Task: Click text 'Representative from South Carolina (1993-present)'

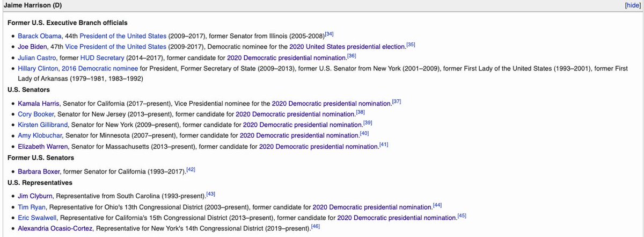Action: tap(131, 196)
